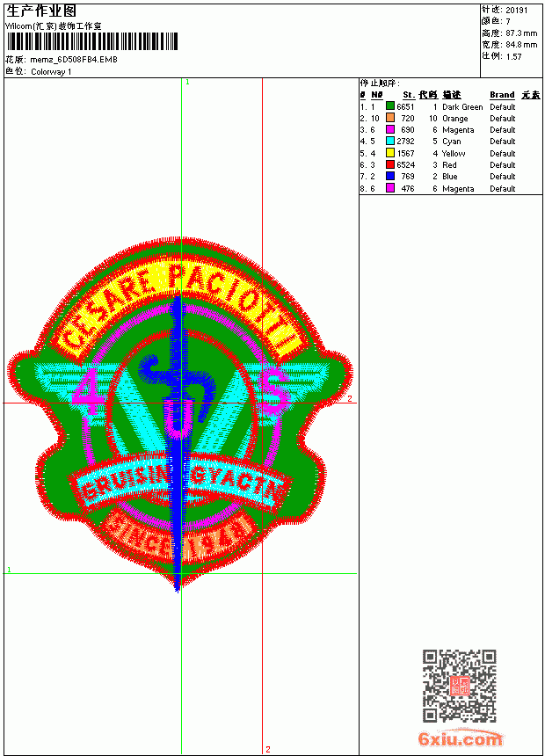This screenshot has height=756, width=545.
Task: Click the 描述 column header
Action: click(x=452, y=95)
